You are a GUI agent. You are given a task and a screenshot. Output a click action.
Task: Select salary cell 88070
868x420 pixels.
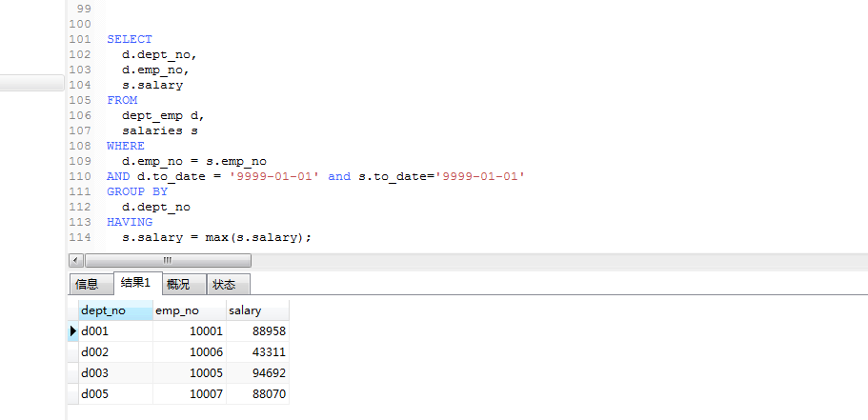257,394
